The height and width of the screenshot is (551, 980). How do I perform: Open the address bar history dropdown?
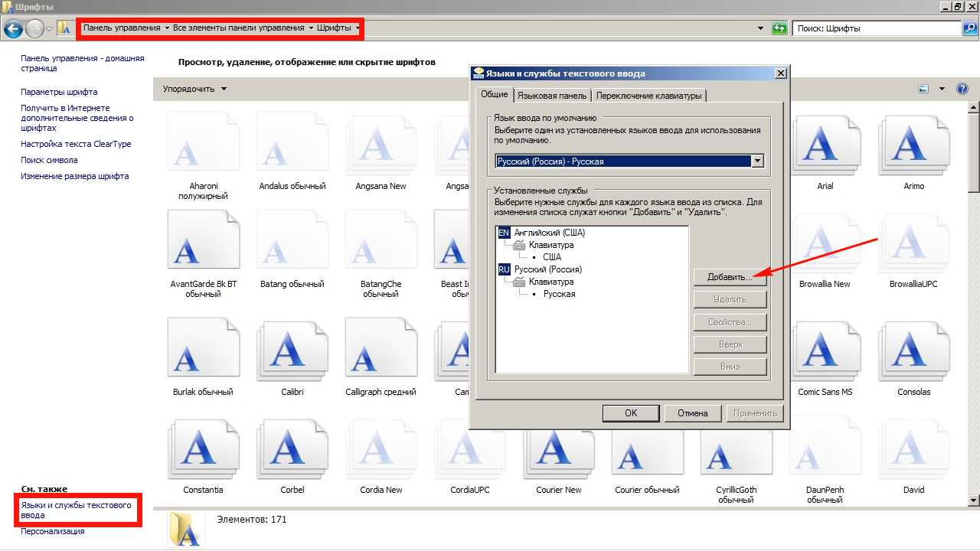click(760, 28)
